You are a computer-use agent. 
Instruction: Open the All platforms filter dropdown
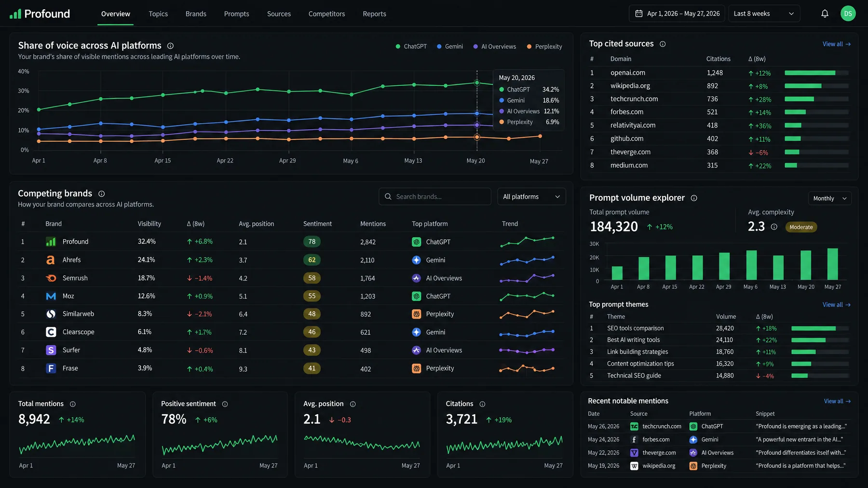point(531,197)
